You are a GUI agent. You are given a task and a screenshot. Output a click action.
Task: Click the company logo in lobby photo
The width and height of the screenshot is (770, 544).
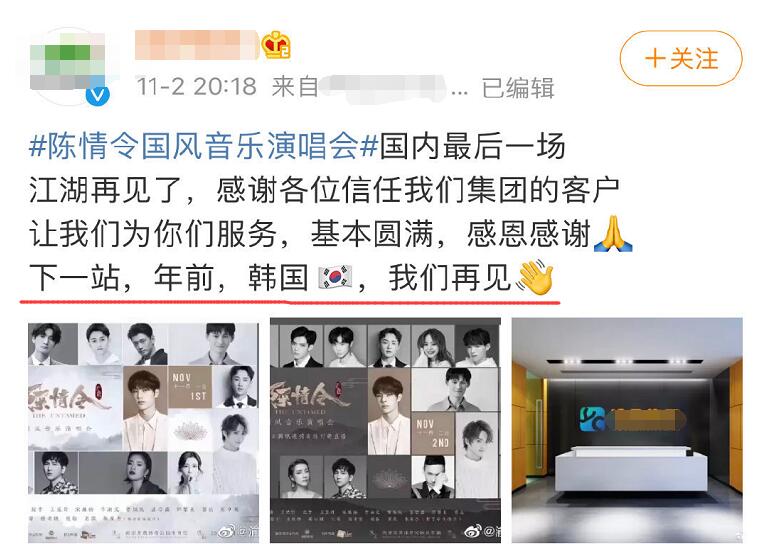pyautogui.click(x=593, y=419)
